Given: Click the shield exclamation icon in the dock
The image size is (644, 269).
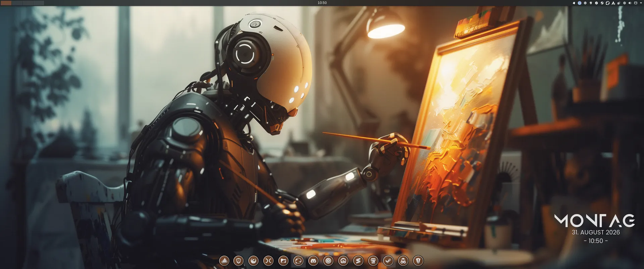Looking at the screenshot, I should pyautogui.click(x=418, y=261).
